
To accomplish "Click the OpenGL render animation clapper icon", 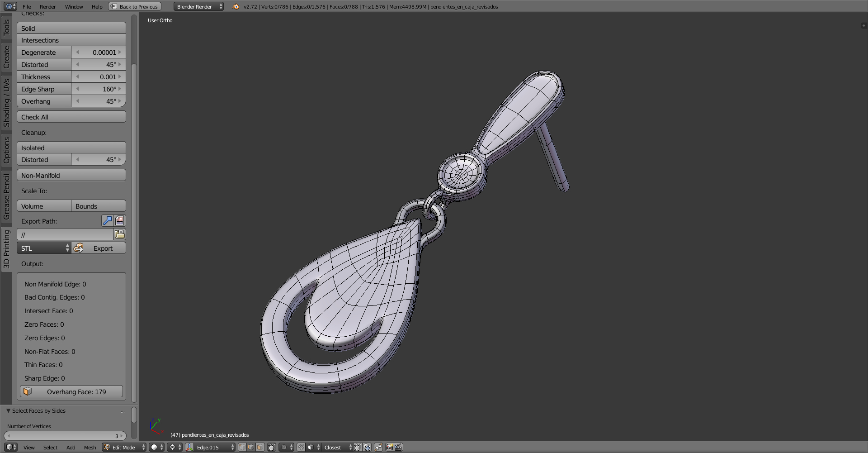I will tap(398, 447).
